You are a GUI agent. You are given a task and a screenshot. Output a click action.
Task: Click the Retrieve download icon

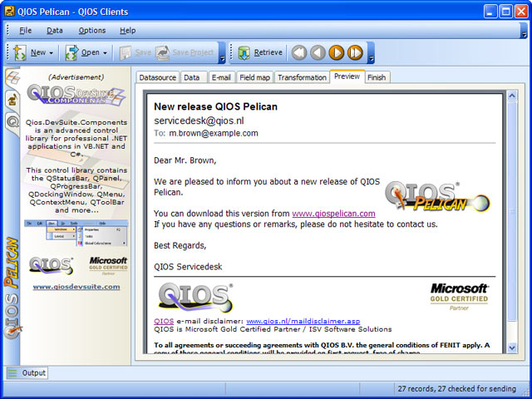pyautogui.click(x=244, y=53)
